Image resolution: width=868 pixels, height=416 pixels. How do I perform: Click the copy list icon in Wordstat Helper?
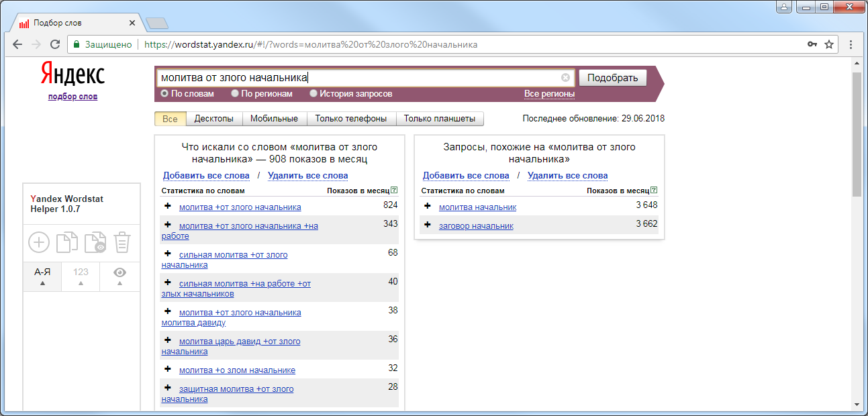(x=66, y=242)
